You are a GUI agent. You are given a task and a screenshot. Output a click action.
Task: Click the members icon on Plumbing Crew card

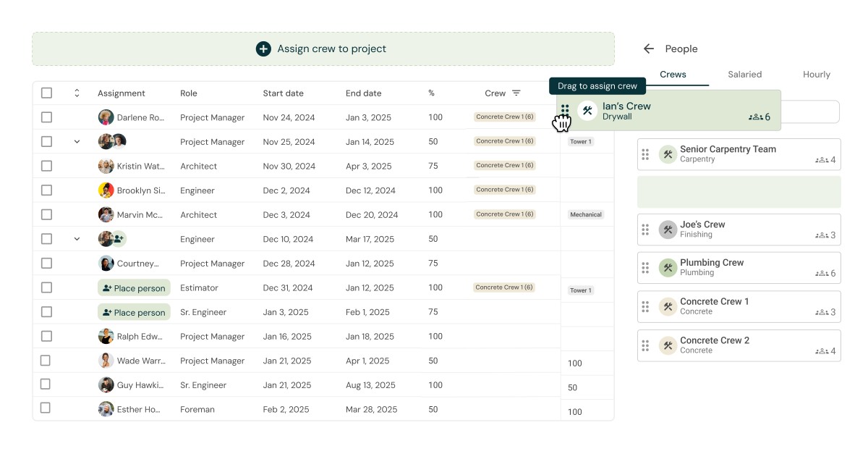(x=822, y=274)
